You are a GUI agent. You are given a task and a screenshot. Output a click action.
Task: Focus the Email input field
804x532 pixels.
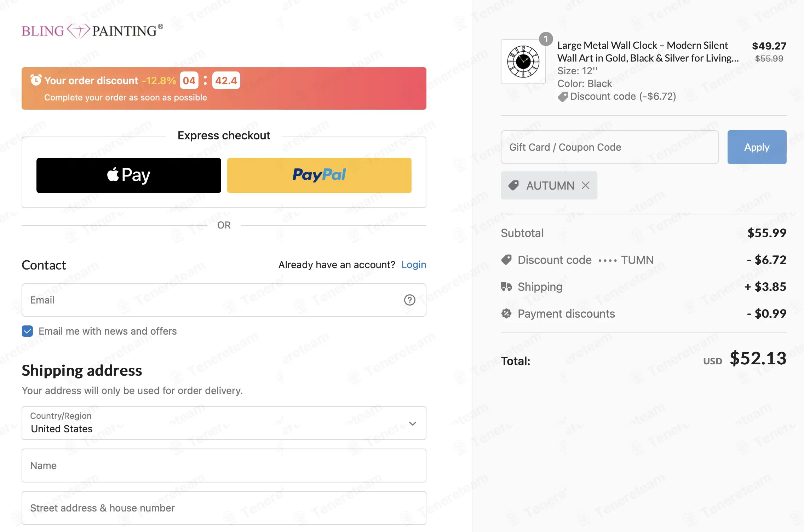pyautogui.click(x=224, y=300)
